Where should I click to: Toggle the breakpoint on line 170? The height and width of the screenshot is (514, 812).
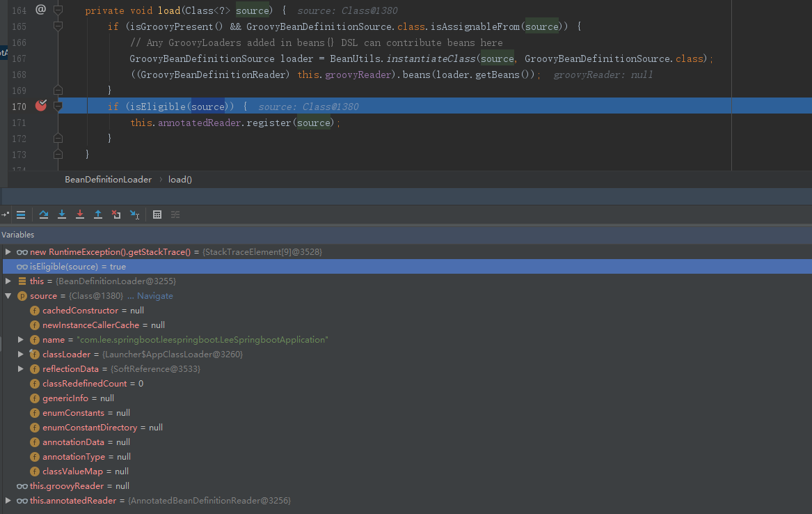pos(41,106)
